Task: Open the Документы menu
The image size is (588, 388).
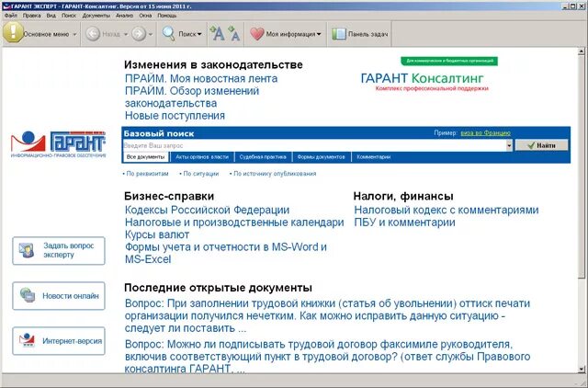Action: pos(96,16)
